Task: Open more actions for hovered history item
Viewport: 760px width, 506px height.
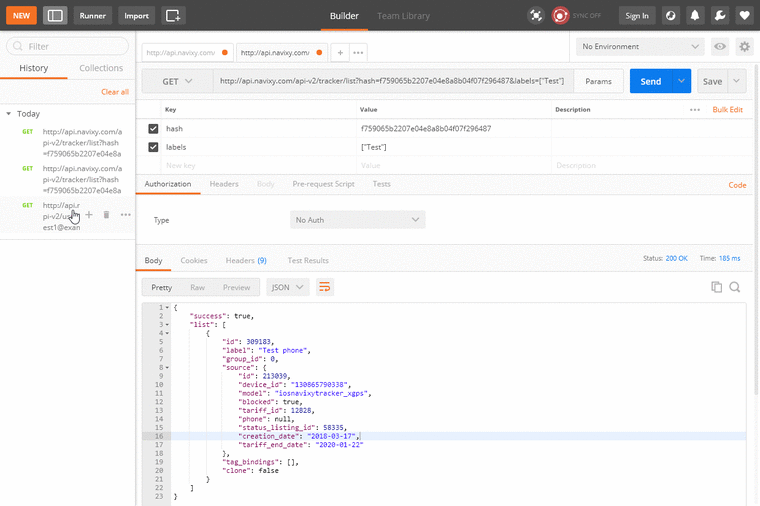Action: tap(126, 215)
